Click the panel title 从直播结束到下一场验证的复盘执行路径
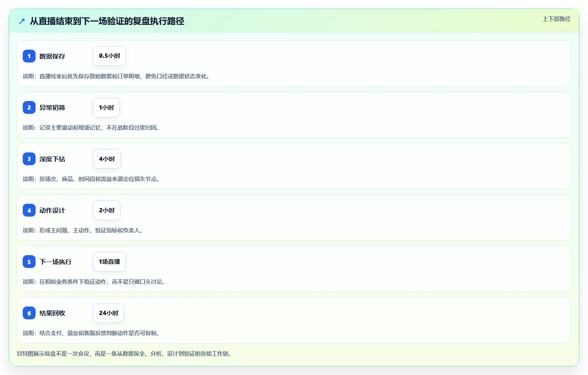This screenshot has height=375, width=588. click(107, 21)
